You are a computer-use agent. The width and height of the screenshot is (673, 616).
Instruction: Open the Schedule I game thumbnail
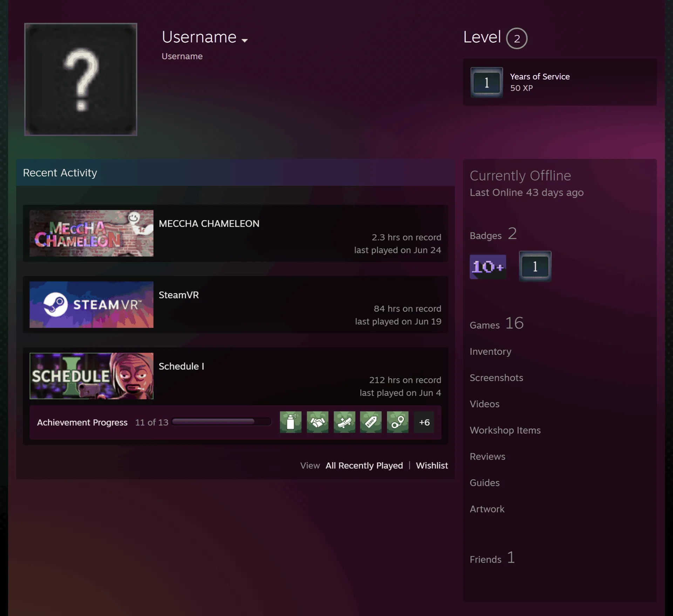coord(91,376)
